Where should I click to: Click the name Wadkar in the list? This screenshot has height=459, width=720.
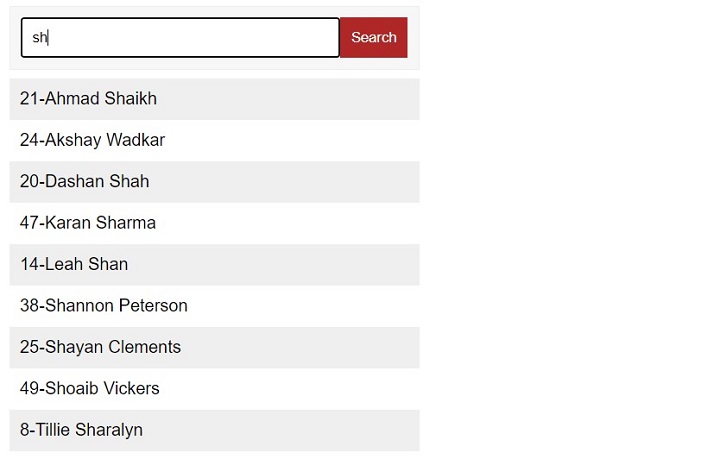[135, 140]
